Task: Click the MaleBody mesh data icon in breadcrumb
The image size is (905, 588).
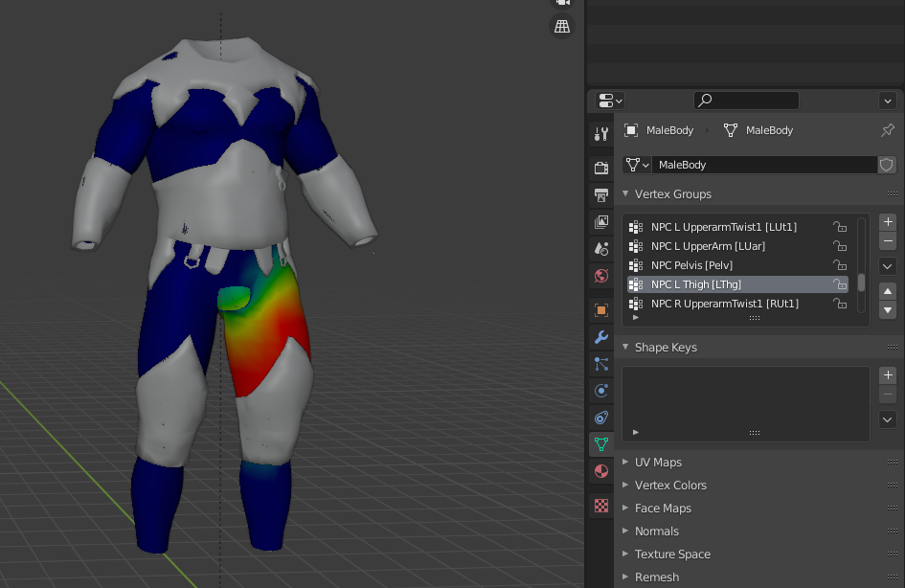Action: click(730, 130)
